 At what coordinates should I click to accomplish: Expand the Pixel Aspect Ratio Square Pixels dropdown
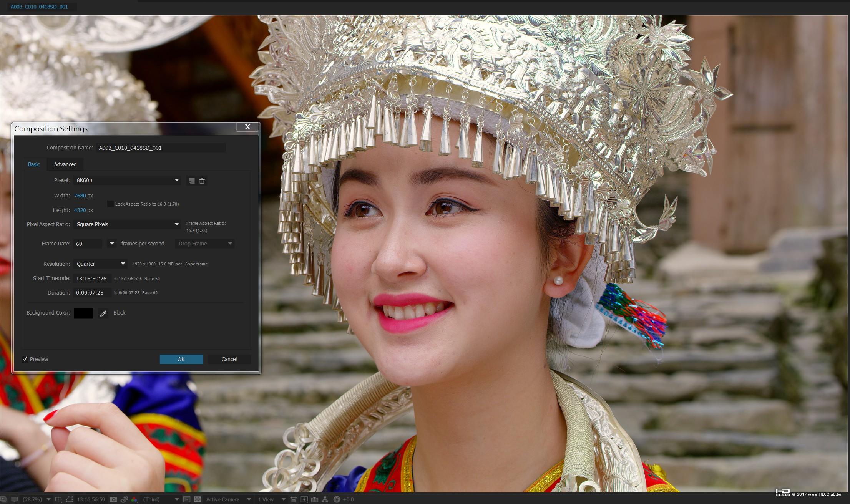(128, 224)
